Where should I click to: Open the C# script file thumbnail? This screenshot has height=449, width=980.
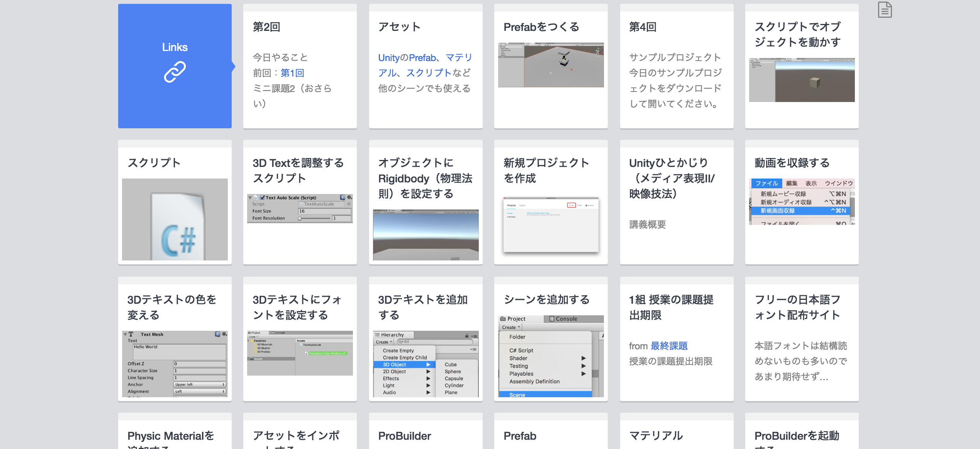click(x=175, y=219)
